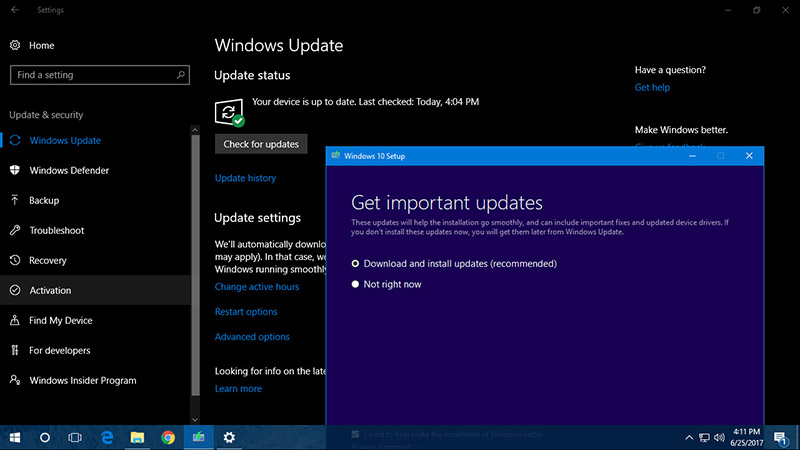Click the Activation checkmark circle icon

point(15,290)
